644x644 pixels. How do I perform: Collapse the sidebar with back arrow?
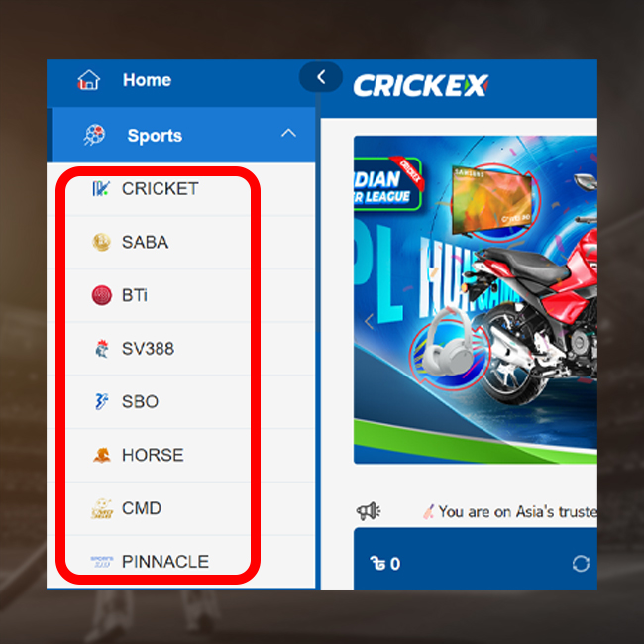tap(321, 77)
